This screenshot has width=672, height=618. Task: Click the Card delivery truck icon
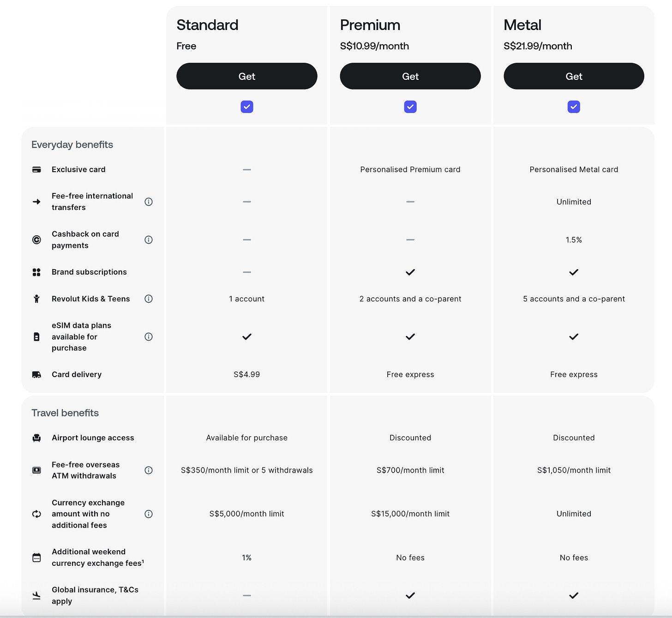[36, 374]
